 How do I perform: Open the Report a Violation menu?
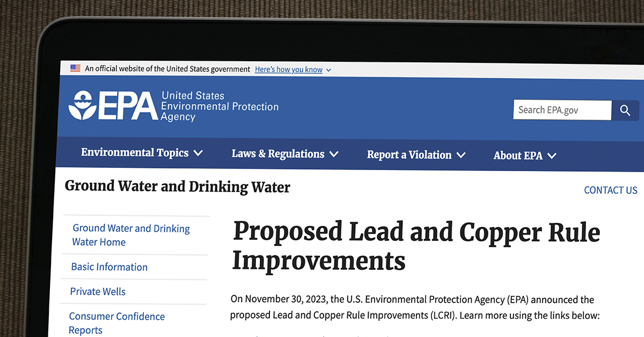pos(416,155)
